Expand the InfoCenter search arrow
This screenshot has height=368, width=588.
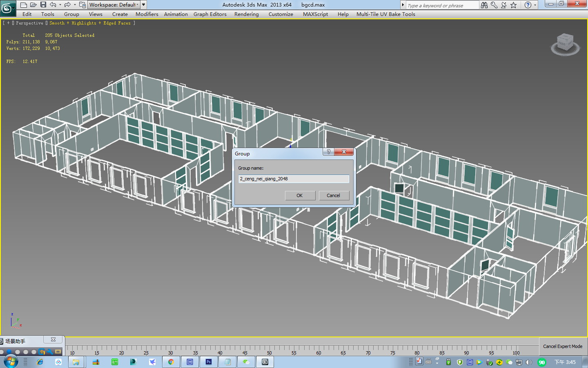403,5
